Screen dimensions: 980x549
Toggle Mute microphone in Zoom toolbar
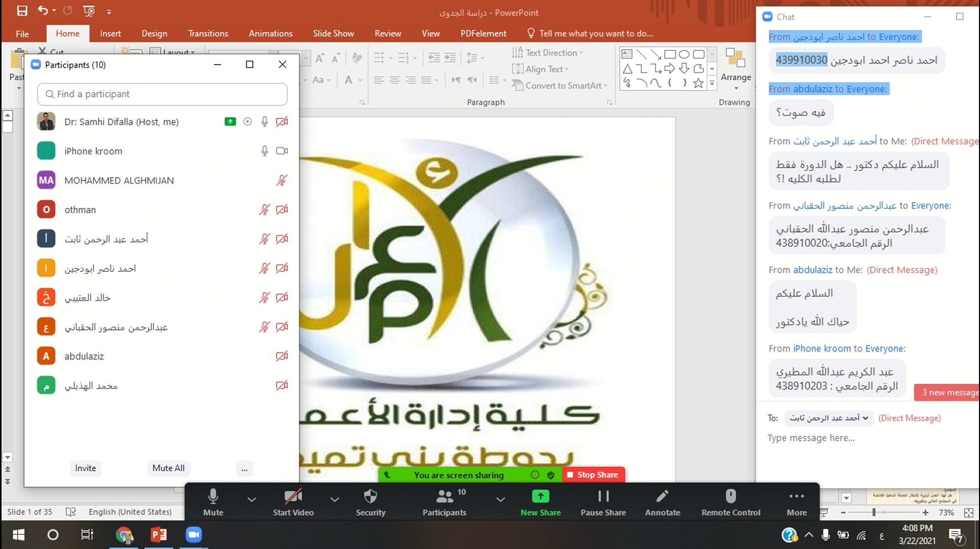click(x=213, y=497)
